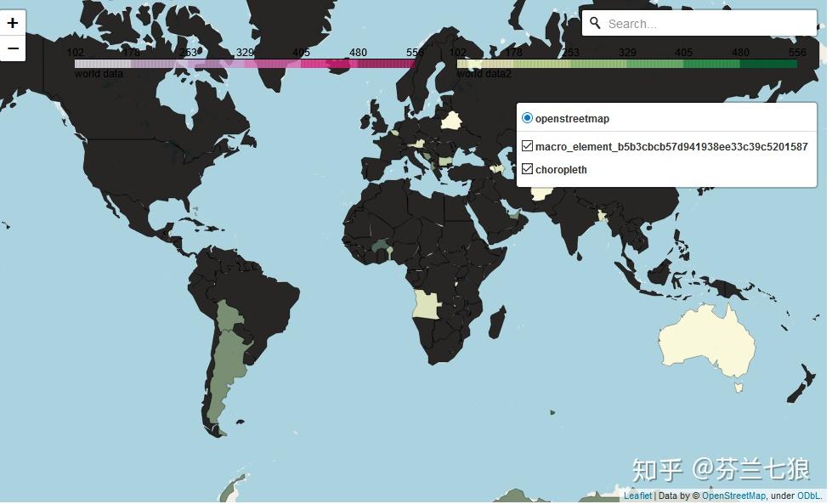This screenshot has height=504, width=832.
Task: Disable the choropleth layer checkbox
Action: (x=527, y=169)
